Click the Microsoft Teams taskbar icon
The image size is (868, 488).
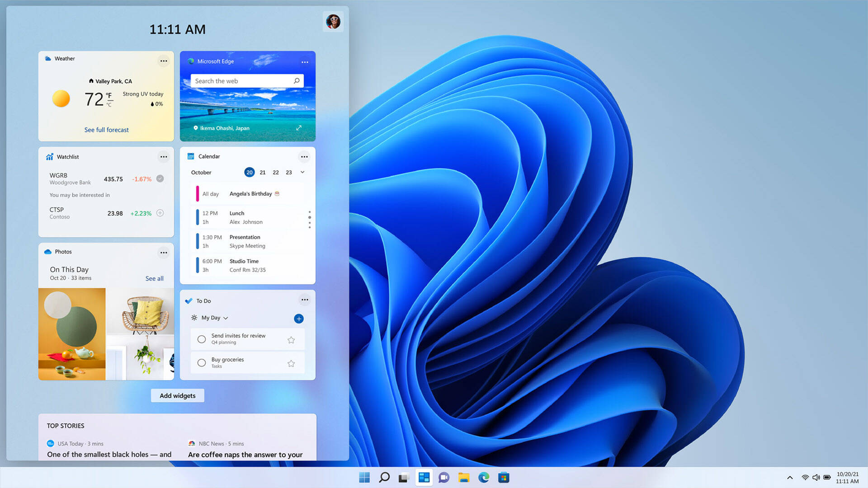pyautogui.click(x=443, y=477)
